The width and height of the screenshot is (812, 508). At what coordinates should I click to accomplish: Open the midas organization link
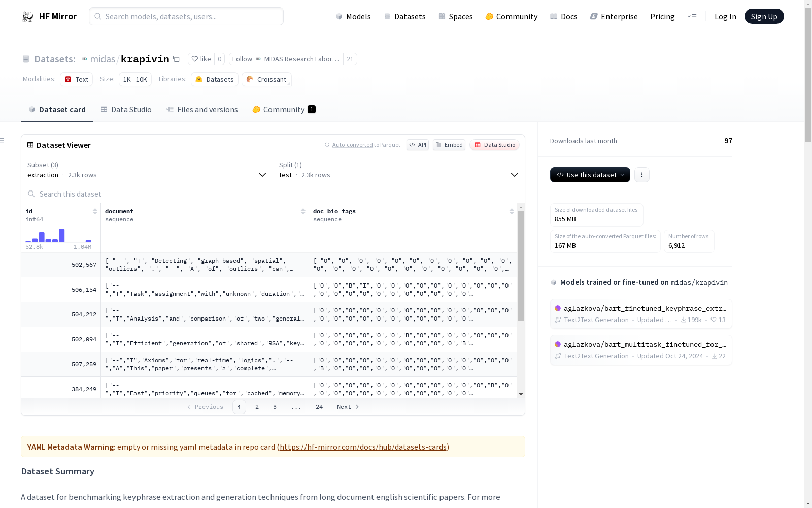(103, 59)
